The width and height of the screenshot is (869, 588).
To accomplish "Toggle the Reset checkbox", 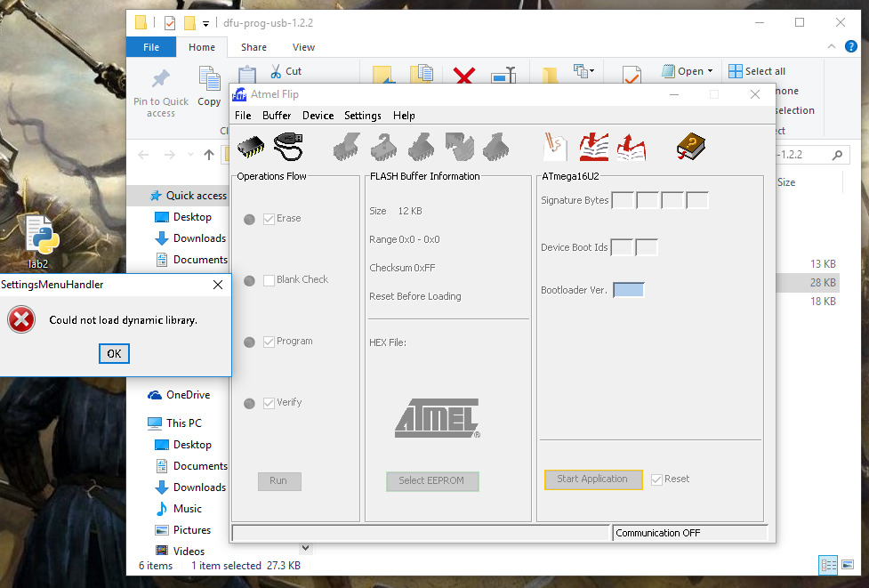I will (656, 479).
